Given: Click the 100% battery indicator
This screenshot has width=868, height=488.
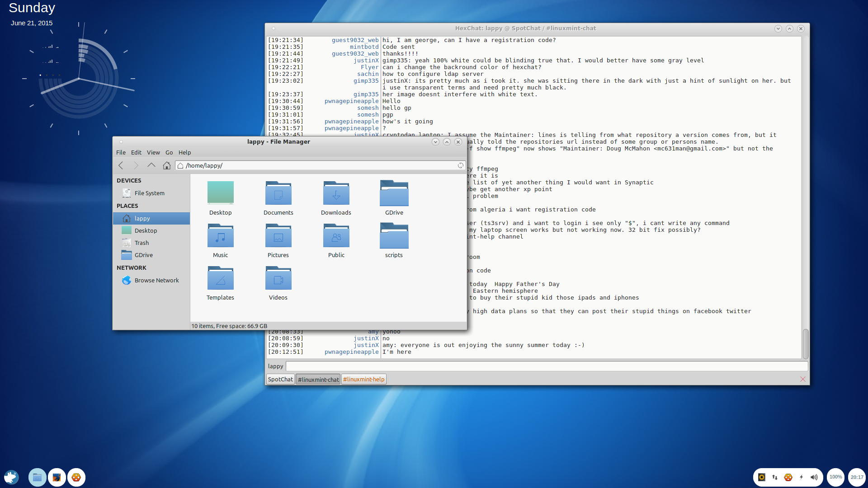Looking at the screenshot, I should [x=836, y=477].
